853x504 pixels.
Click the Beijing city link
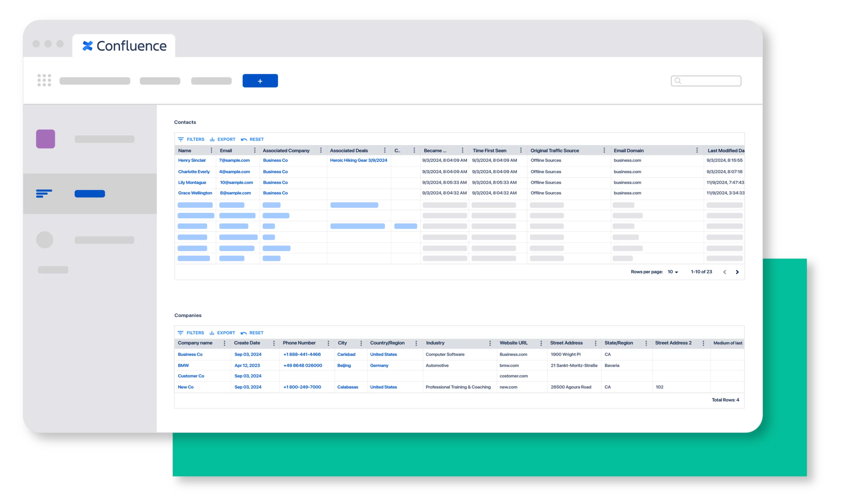click(344, 366)
